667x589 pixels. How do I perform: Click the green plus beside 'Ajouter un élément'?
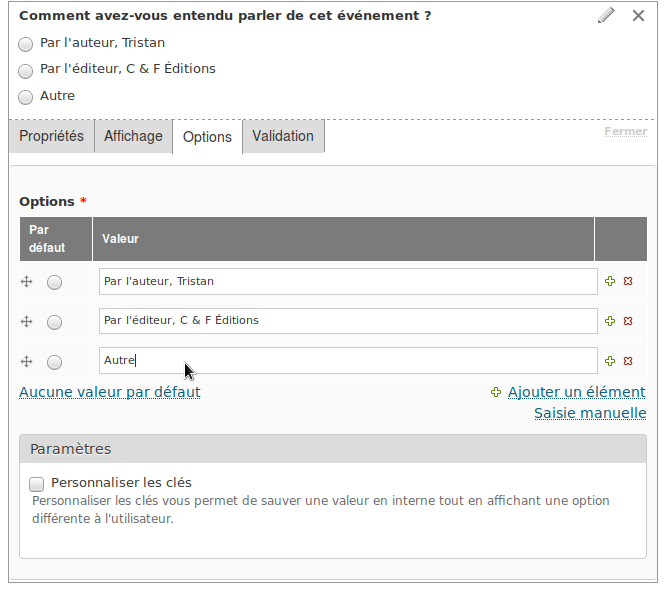point(496,392)
